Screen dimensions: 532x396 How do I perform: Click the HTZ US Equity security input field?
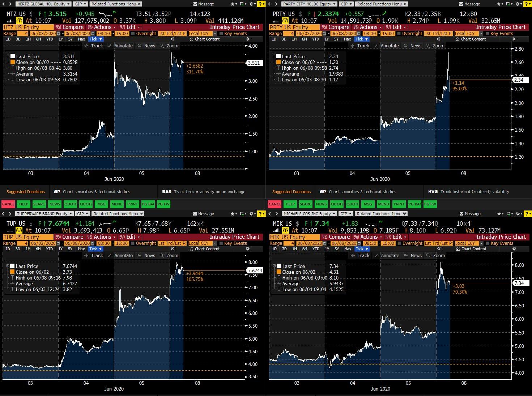[x=28, y=27]
